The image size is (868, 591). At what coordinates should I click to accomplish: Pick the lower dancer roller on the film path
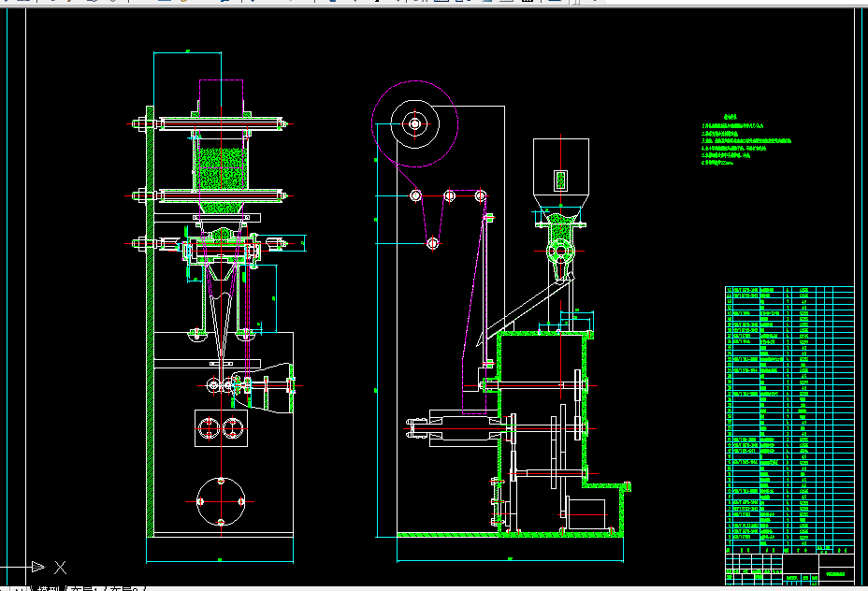432,243
